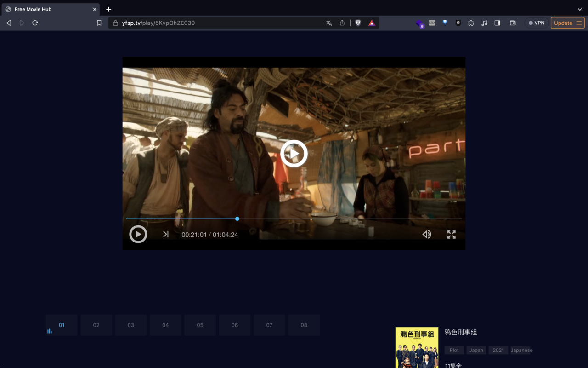Open the 鸦色刑事组 title link
This screenshot has width=588, height=368.
point(461,332)
